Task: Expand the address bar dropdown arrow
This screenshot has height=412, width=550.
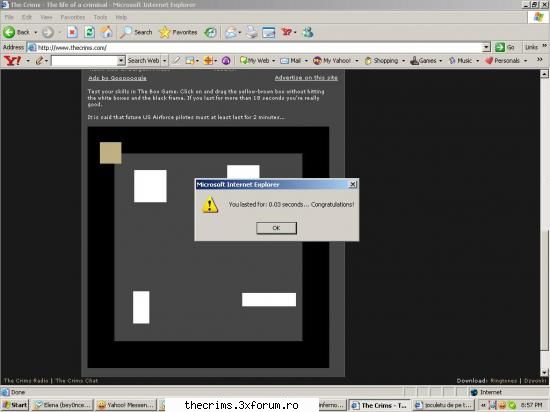Action: pos(486,47)
